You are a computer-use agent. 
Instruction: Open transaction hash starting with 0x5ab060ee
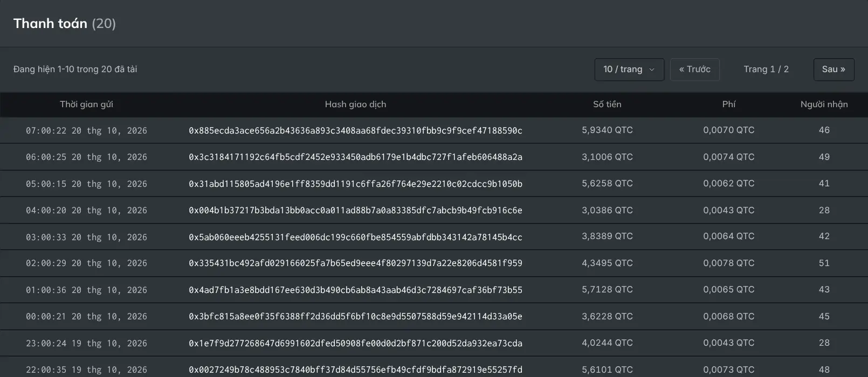pos(355,237)
